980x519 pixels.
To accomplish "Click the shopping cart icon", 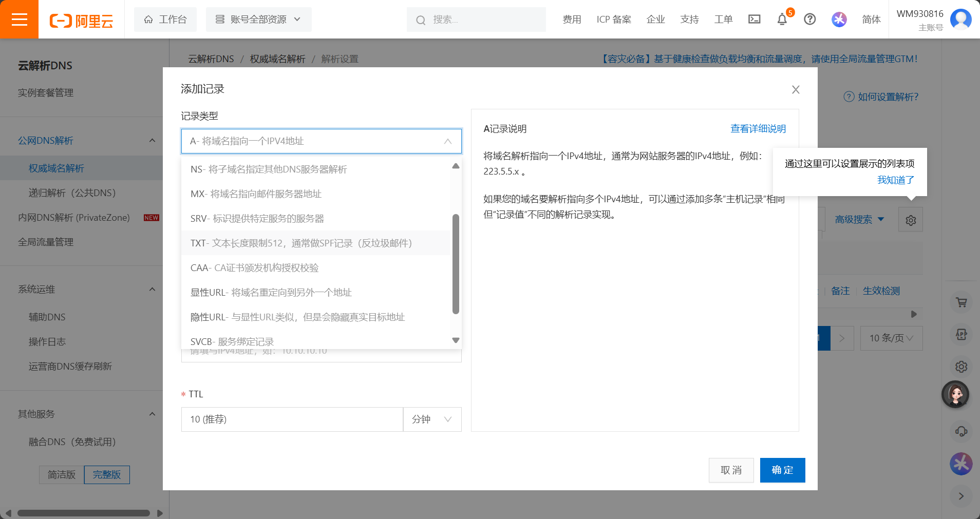I will click(961, 302).
